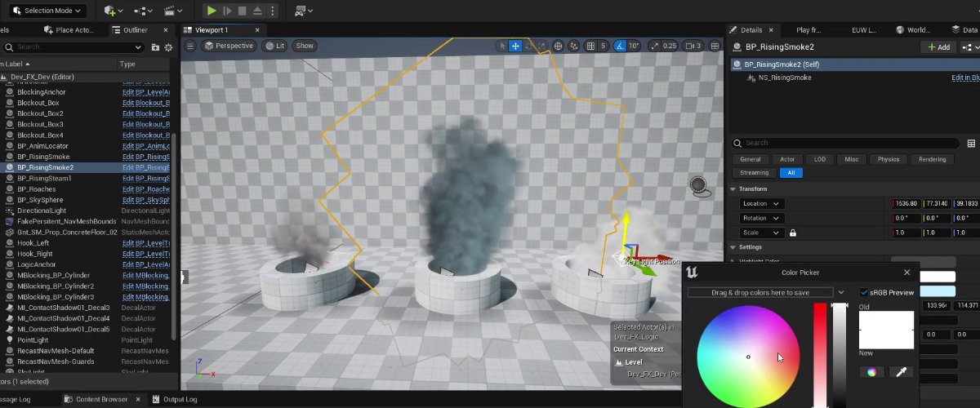
Task: Open Outliner settings gear icon
Action: pos(169,47)
